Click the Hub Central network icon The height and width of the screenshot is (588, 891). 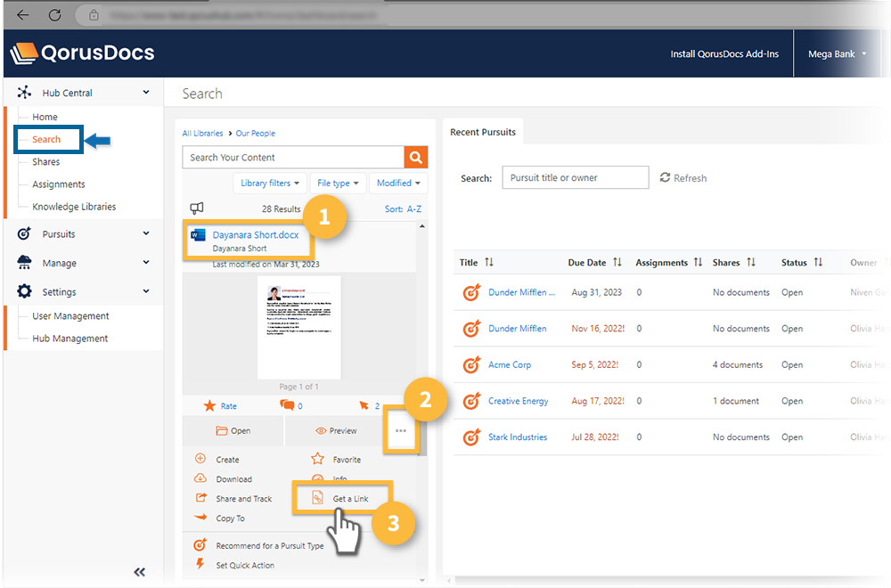point(24,93)
